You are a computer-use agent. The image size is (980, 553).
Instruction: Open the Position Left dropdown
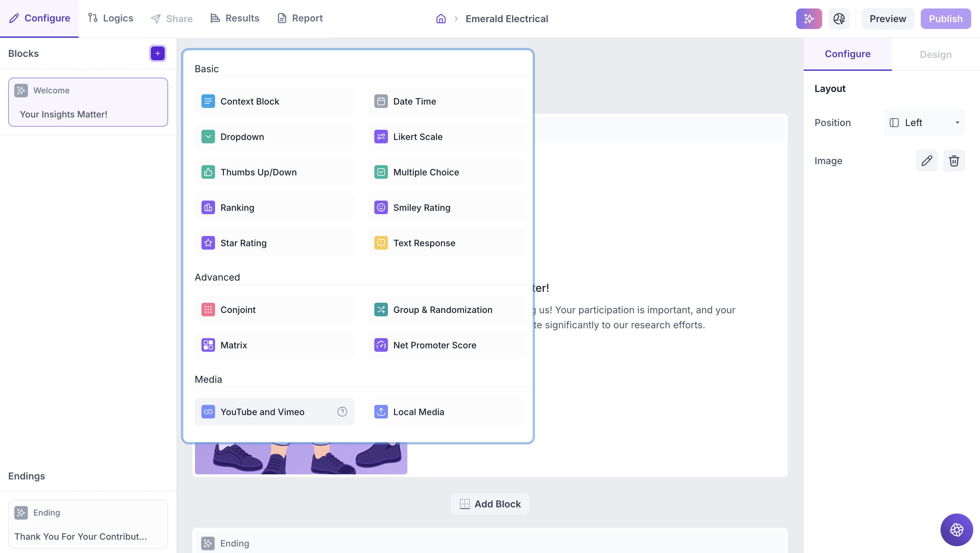924,123
